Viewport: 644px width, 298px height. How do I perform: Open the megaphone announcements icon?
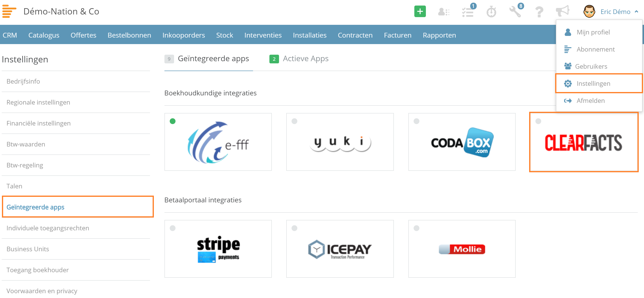562,11
